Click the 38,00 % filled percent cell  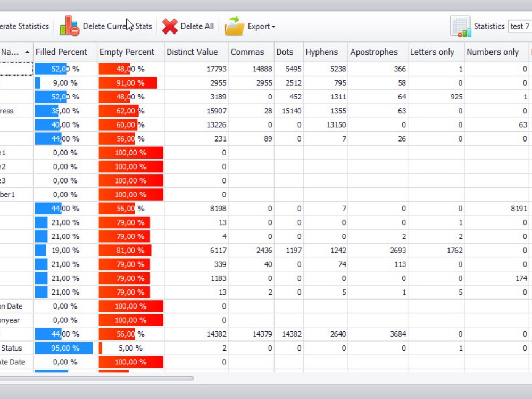[x=65, y=111]
